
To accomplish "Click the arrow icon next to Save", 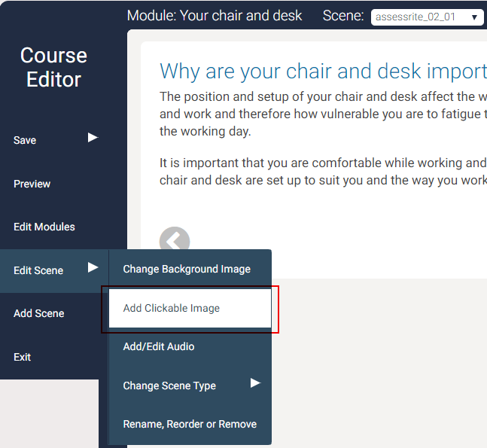I will pyautogui.click(x=93, y=138).
